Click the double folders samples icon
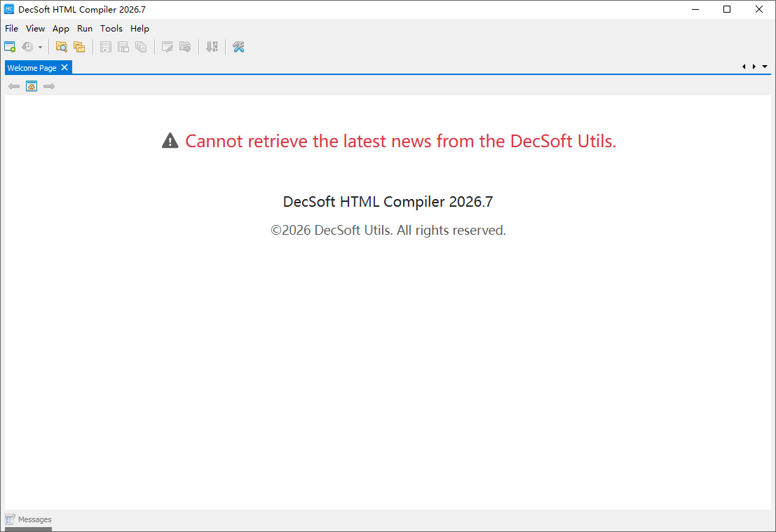This screenshot has width=776, height=532. point(79,46)
